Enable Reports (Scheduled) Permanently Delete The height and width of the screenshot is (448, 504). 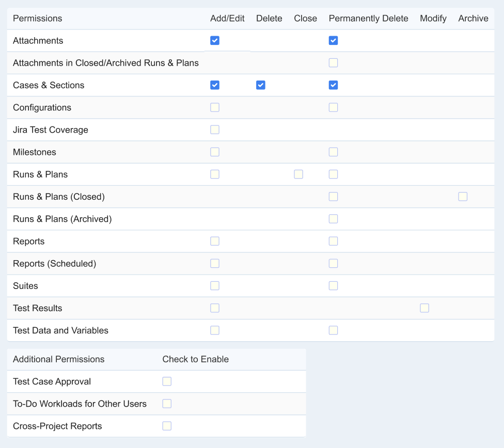tap(333, 264)
